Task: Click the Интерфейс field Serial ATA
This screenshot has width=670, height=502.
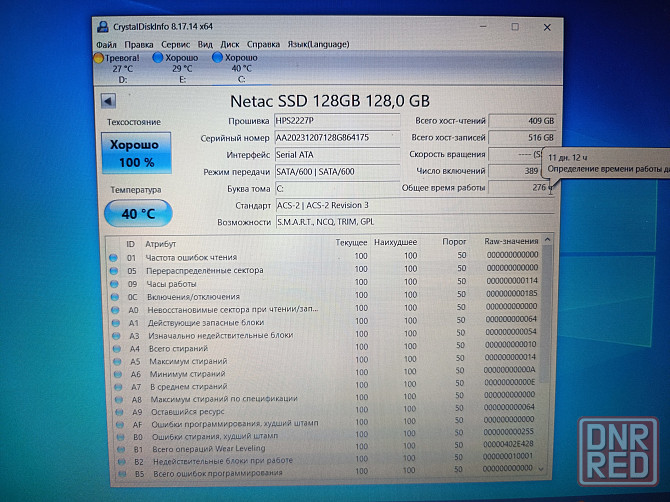Action: click(337, 155)
